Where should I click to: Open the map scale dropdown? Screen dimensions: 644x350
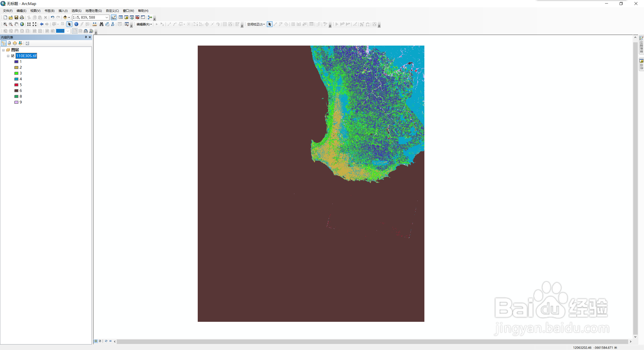pos(107,17)
